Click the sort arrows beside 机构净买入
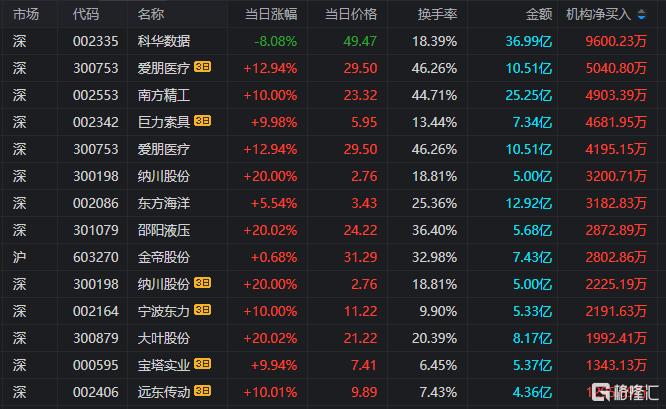The width and height of the screenshot is (666, 409). tap(641, 14)
